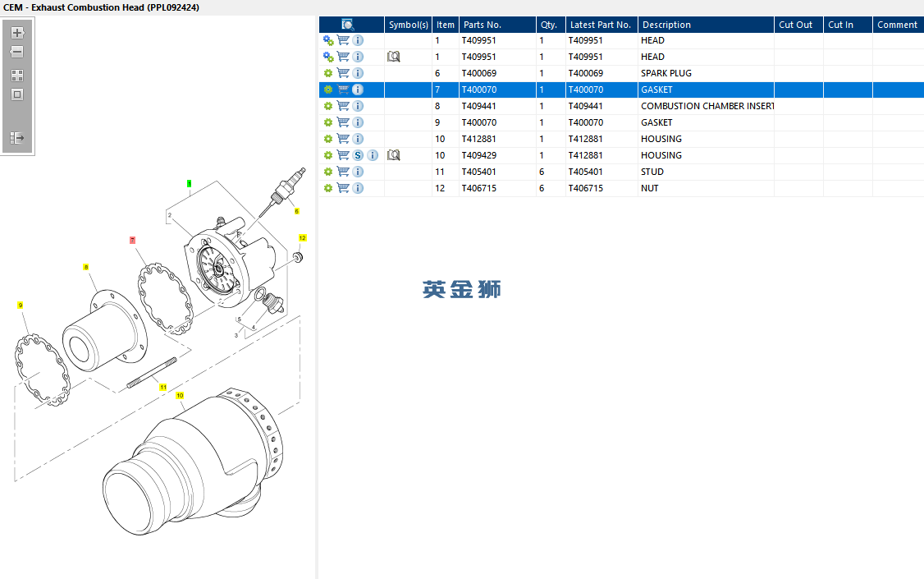Click the green gear icon on the NUT row
Viewport: 924px width, 579px height.
pyautogui.click(x=328, y=188)
